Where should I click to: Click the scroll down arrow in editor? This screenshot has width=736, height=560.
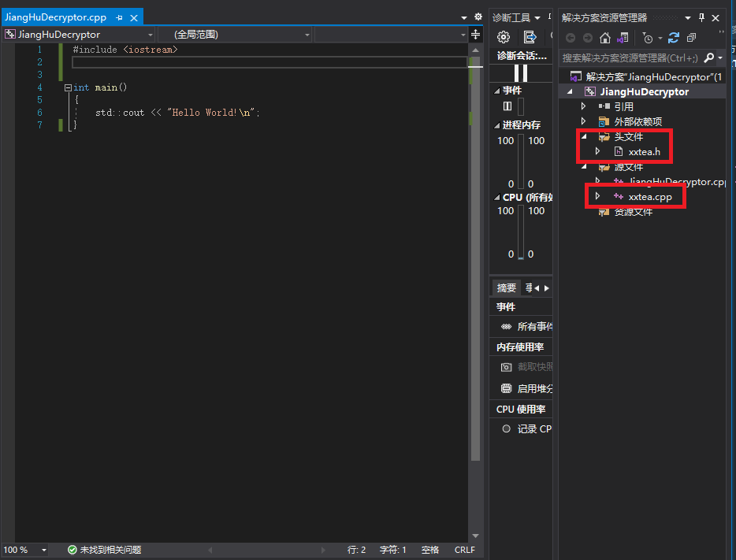click(475, 536)
